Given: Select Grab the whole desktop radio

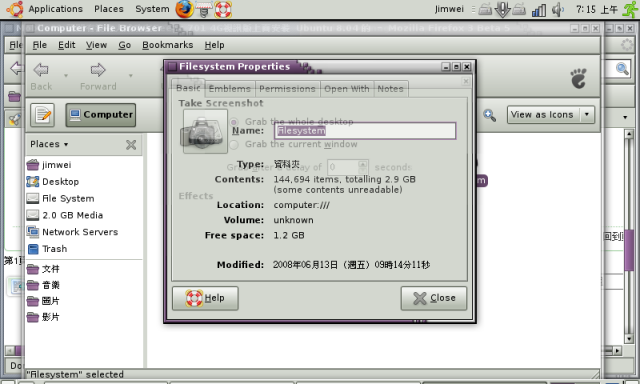Looking at the screenshot, I should point(234,122).
